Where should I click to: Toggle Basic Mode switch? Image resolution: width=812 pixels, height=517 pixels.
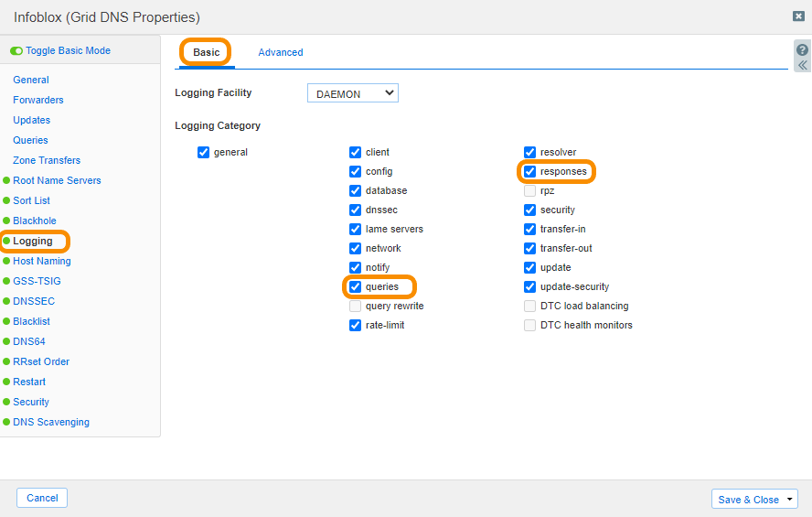[x=16, y=50]
